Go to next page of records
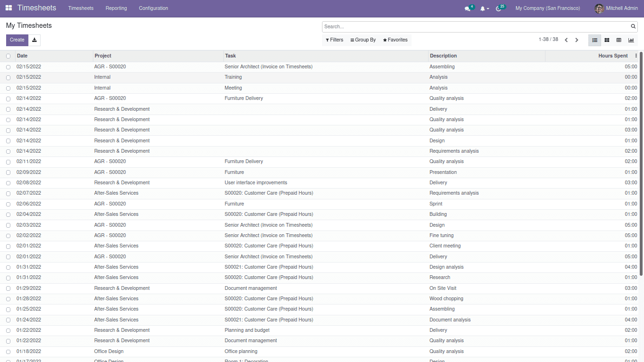The width and height of the screenshot is (644, 362). click(x=577, y=40)
